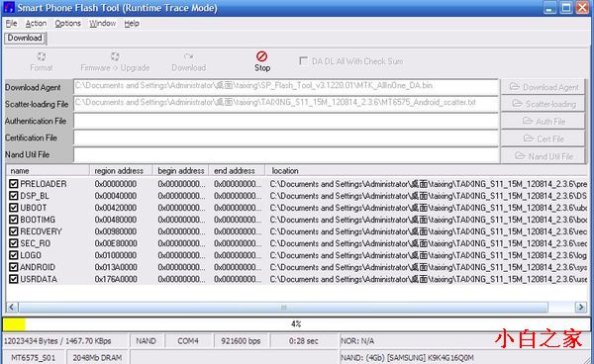Select the region address 0x013A0000 cell

coord(116,267)
